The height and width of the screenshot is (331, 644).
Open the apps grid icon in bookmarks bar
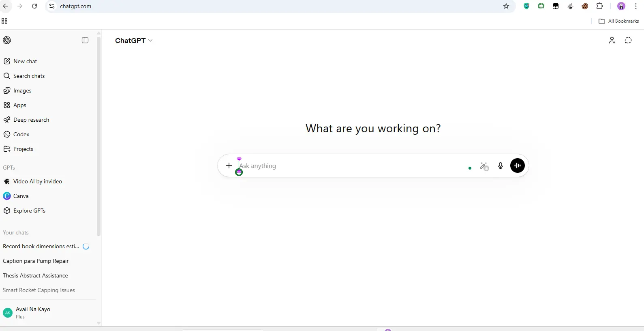(x=4, y=21)
